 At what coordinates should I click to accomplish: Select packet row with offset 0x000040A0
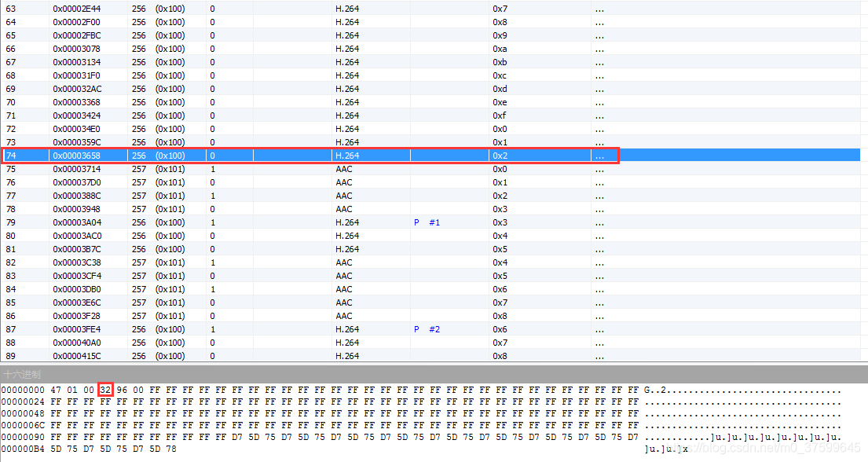point(430,343)
